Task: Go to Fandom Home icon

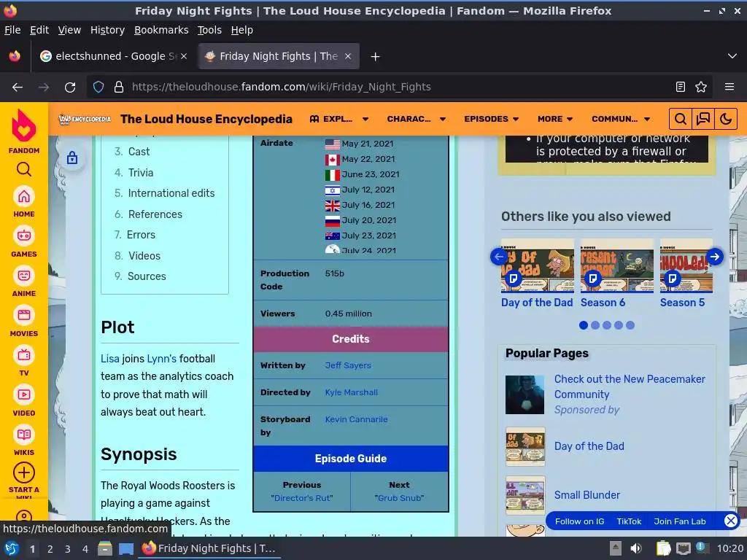Action: (x=24, y=197)
